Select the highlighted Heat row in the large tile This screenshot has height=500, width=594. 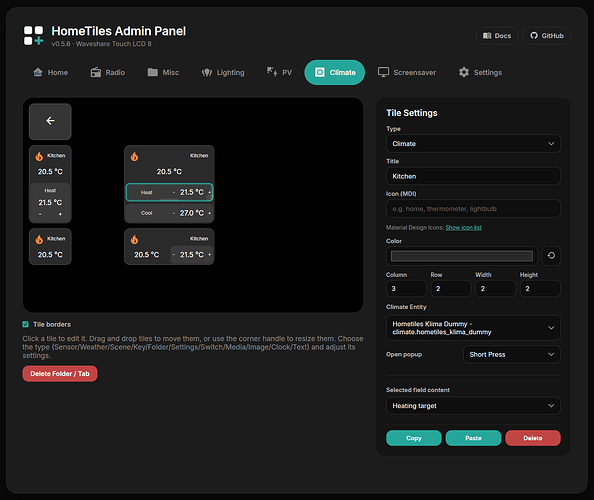point(169,192)
